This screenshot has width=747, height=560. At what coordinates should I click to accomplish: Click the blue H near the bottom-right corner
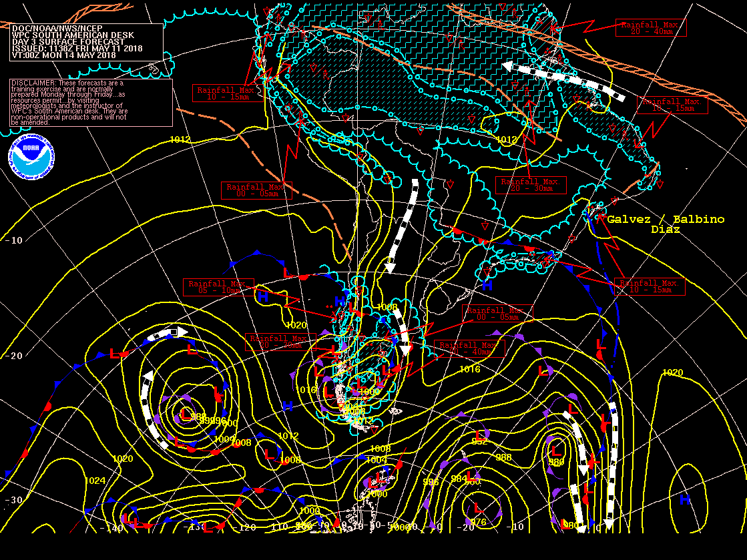click(x=684, y=499)
